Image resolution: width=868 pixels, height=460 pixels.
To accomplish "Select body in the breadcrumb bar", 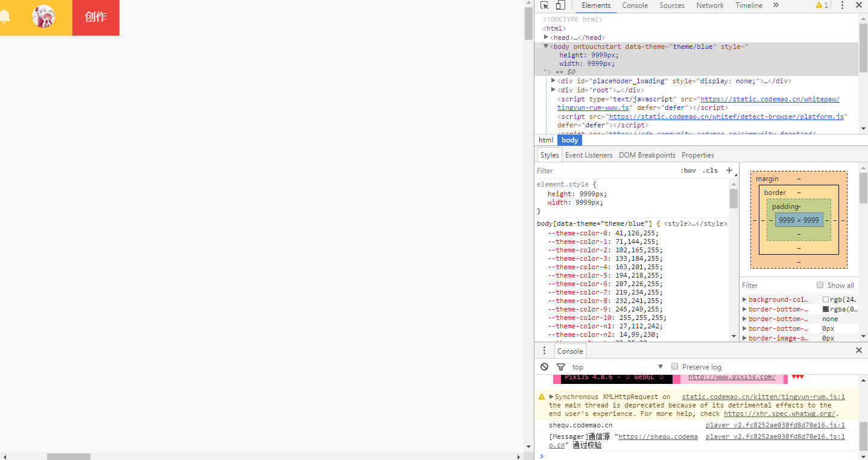I will [x=570, y=140].
